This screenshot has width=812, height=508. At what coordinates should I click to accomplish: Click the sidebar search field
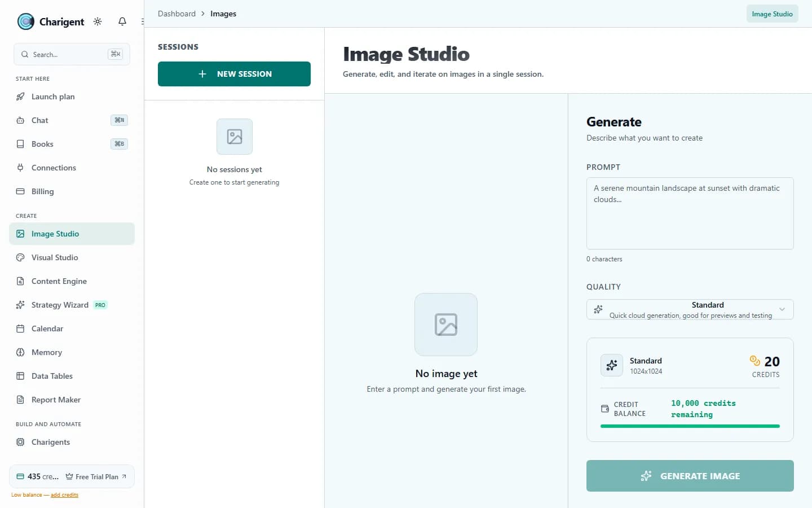coord(72,54)
